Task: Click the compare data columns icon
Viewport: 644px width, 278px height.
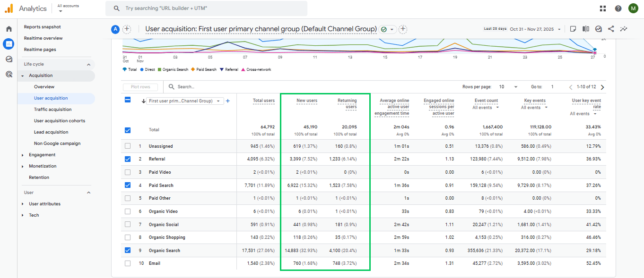Action: pyautogui.click(x=586, y=29)
